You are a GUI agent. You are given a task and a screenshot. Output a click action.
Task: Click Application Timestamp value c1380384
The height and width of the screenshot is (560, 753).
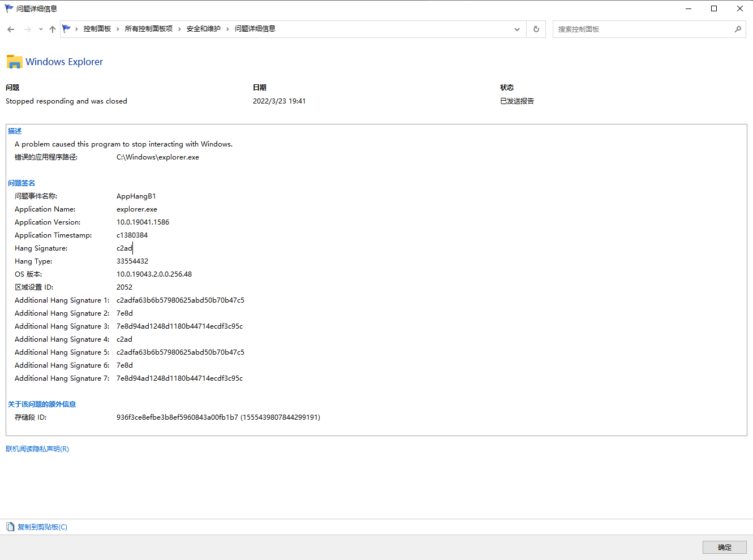[132, 235]
